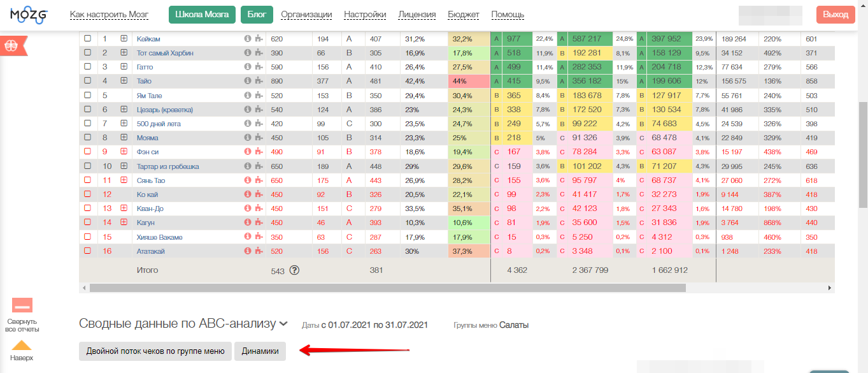Click the info icon for Фэн си
The image size is (868, 373).
248,152
